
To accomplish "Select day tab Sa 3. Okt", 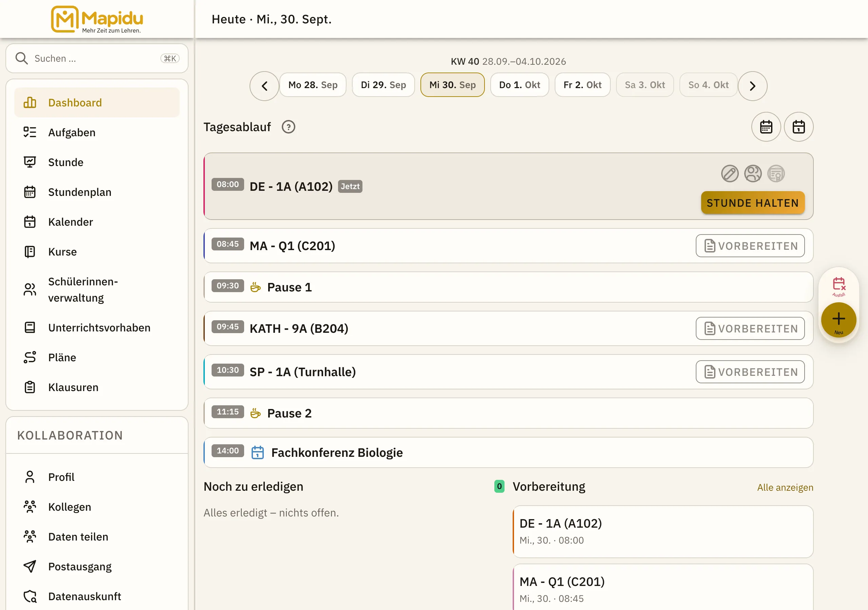I will (645, 85).
